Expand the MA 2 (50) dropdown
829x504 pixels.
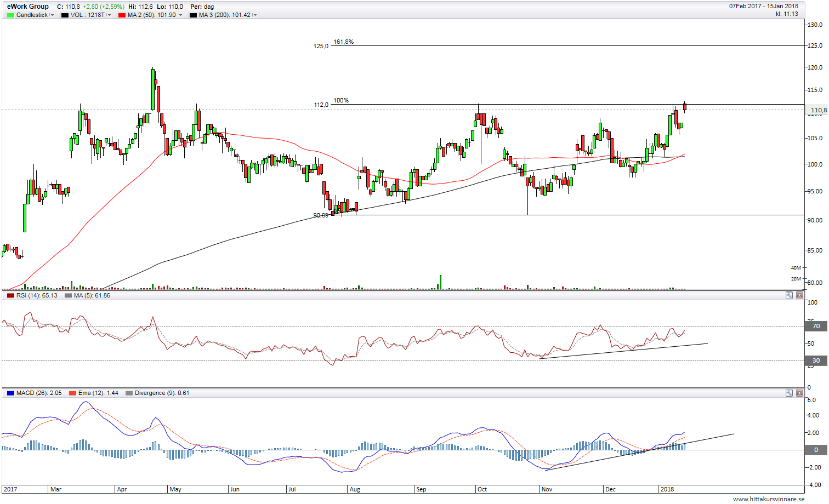click(180, 15)
